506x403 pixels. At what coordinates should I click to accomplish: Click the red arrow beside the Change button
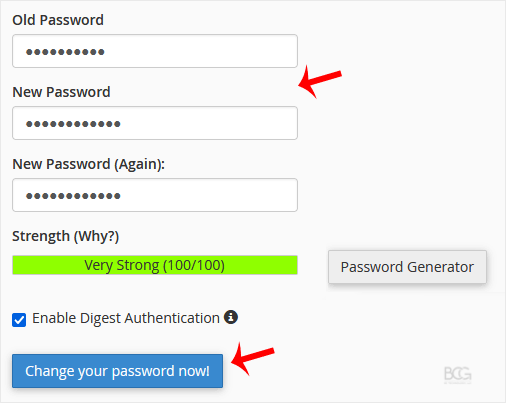(253, 359)
